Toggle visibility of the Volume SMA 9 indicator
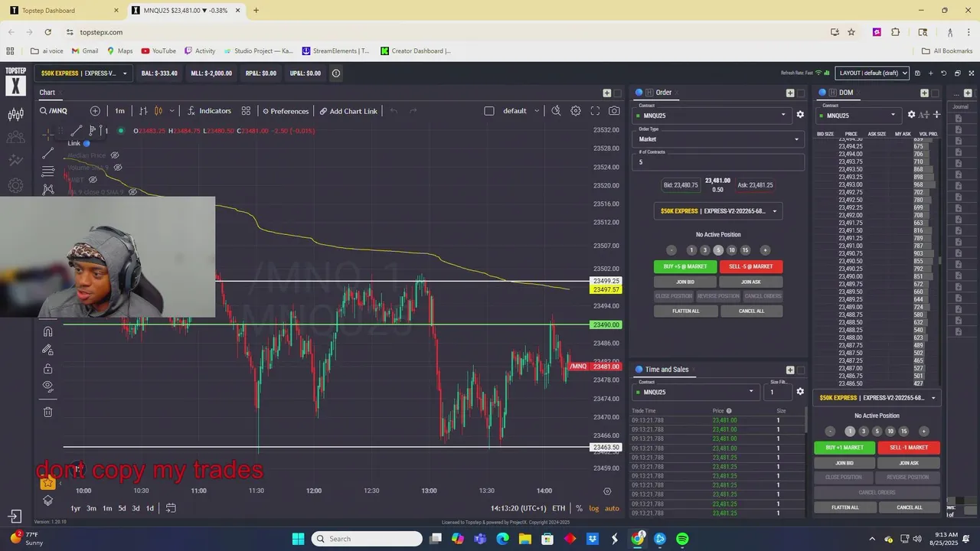The image size is (980, 551). [x=117, y=168]
